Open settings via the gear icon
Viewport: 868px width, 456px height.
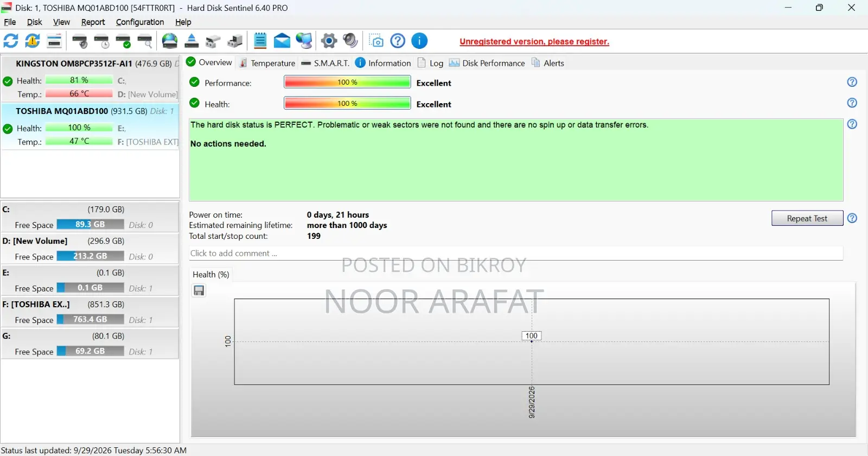coord(329,41)
